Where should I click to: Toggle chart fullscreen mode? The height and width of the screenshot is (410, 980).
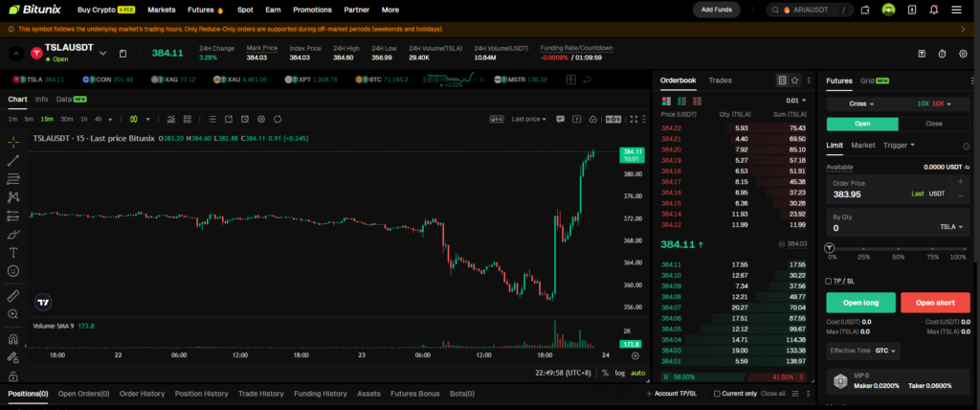[634, 119]
